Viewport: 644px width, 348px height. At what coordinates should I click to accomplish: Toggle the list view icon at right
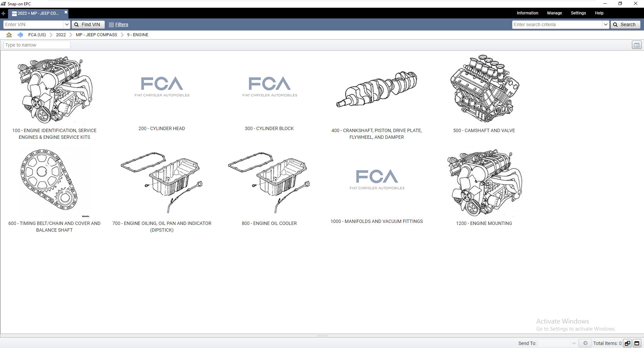637,45
